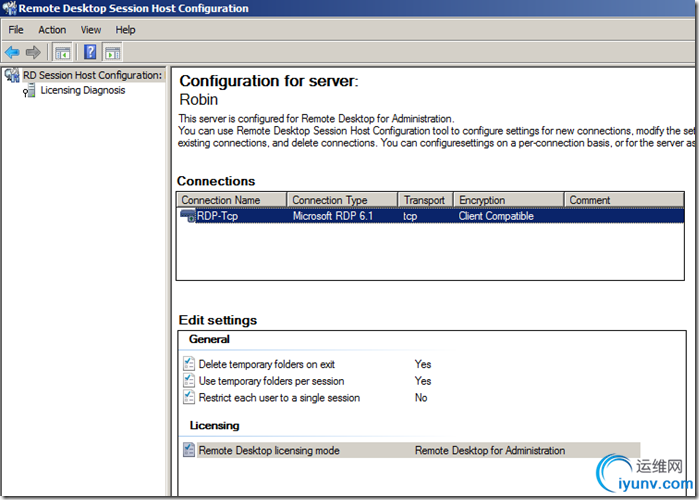699x500 pixels.
Task: Click the Delete temporary folders setting icon
Action: pos(189,364)
